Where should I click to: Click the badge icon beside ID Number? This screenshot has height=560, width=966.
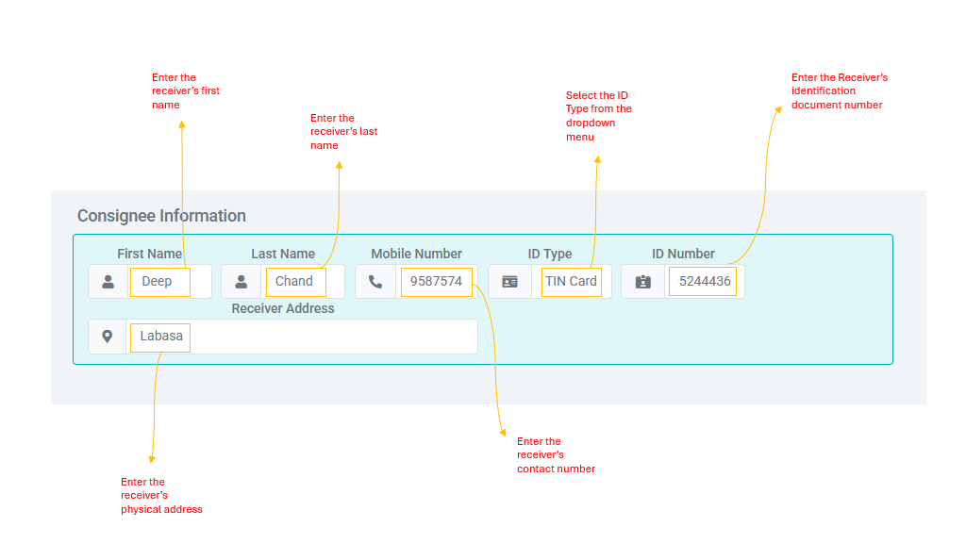(x=643, y=282)
